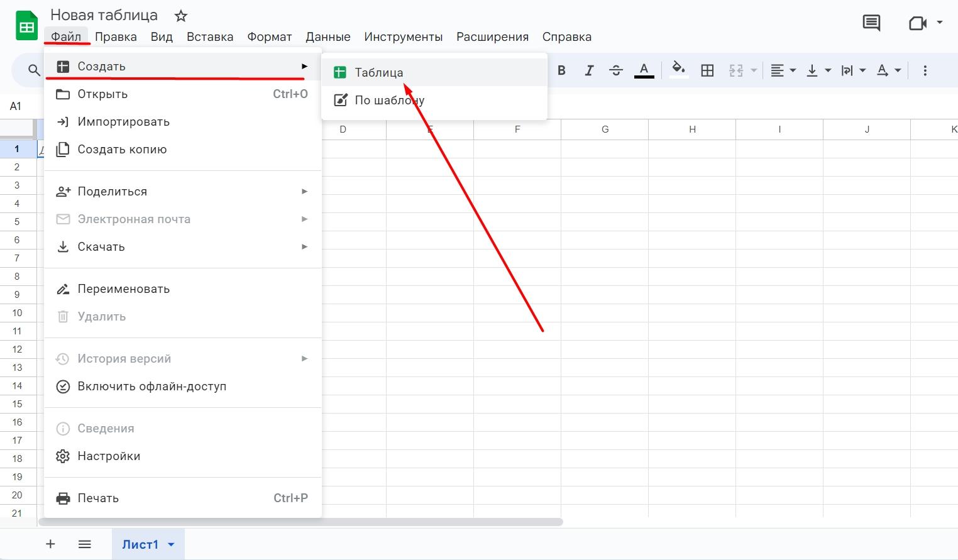Add a new sheet with plus button
Image resolution: width=958 pixels, height=560 pixels.
click(50, 544)
